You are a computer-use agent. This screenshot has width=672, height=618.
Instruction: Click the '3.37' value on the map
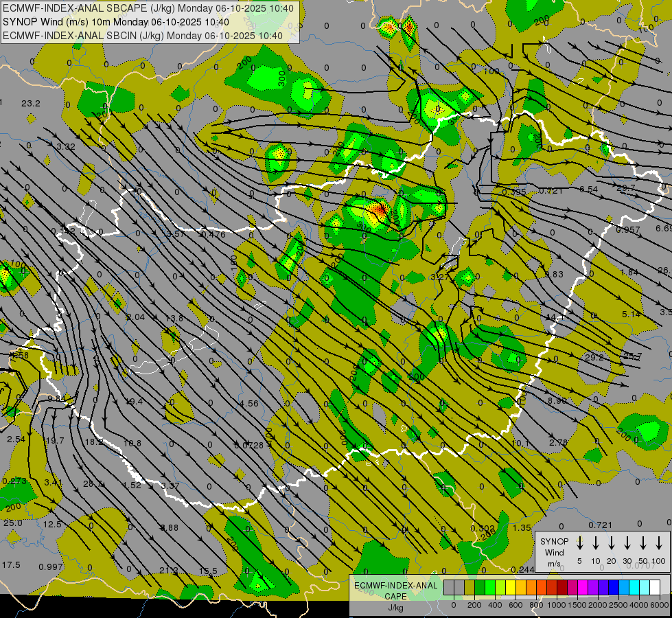click(x=170, y=485)
